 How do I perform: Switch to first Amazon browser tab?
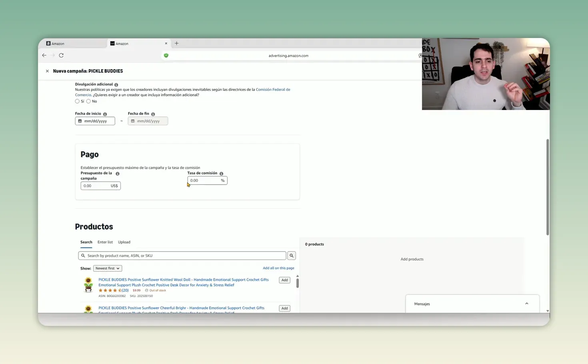point(72,44)
